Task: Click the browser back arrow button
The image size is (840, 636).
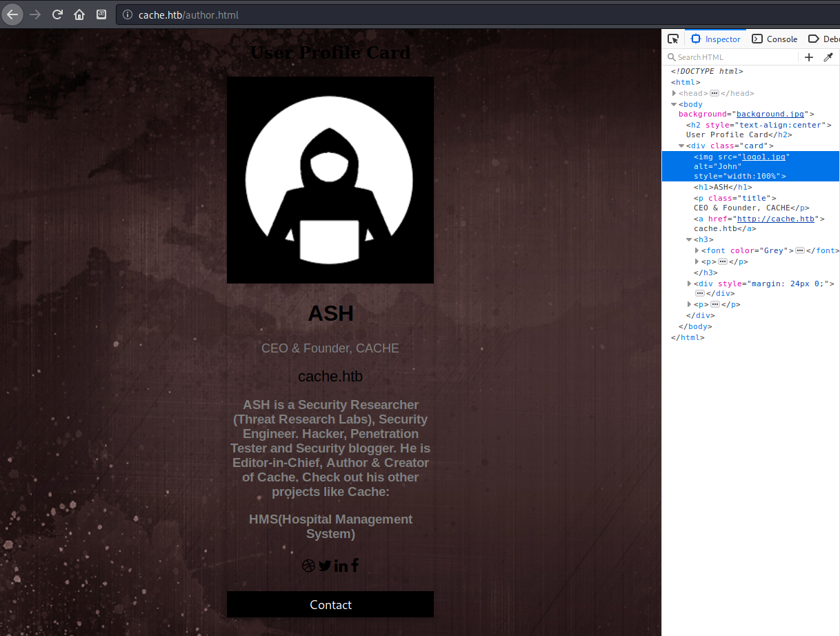Action: click(x=12, y=14)
